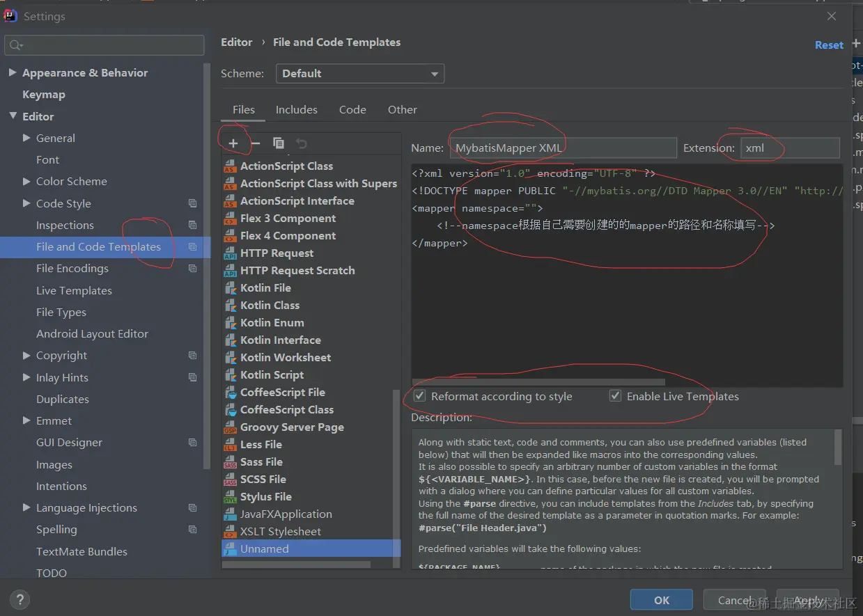The image size is (863, 616).
Task: Click the Sass File icon
Action: (230, 462)
